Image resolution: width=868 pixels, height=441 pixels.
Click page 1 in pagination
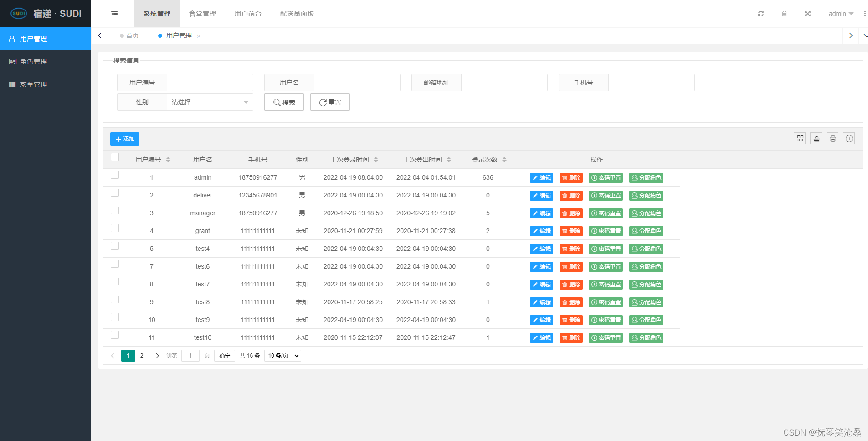coord(128,356)
